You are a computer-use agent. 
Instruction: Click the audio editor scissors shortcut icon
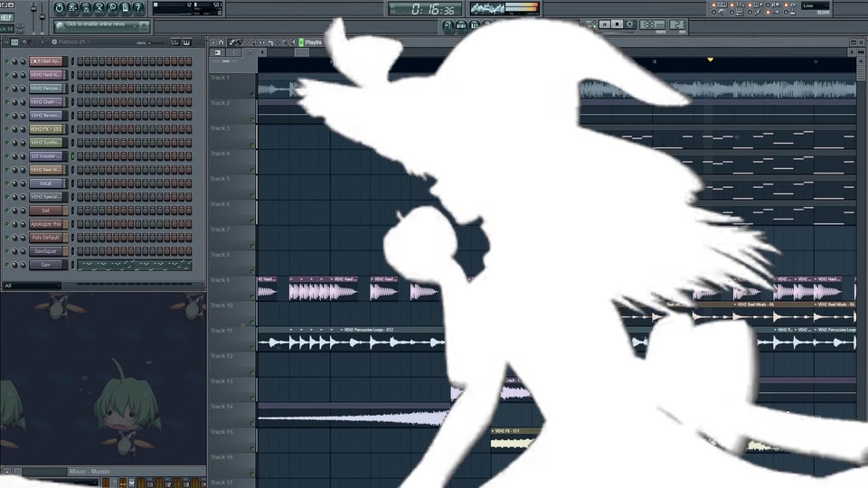tap(99, 8)
